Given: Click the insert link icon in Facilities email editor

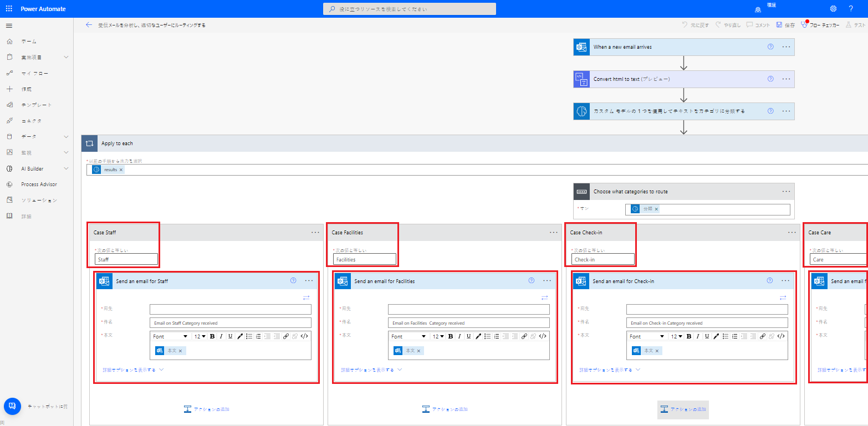Looking at the screenshot, I should [x=524, y=336].
